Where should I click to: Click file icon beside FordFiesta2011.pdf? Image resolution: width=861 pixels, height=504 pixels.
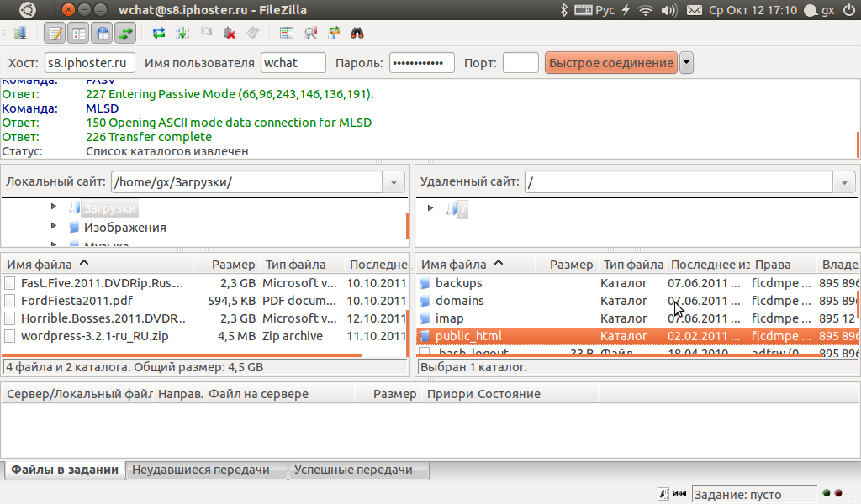(x=9, y=301)
